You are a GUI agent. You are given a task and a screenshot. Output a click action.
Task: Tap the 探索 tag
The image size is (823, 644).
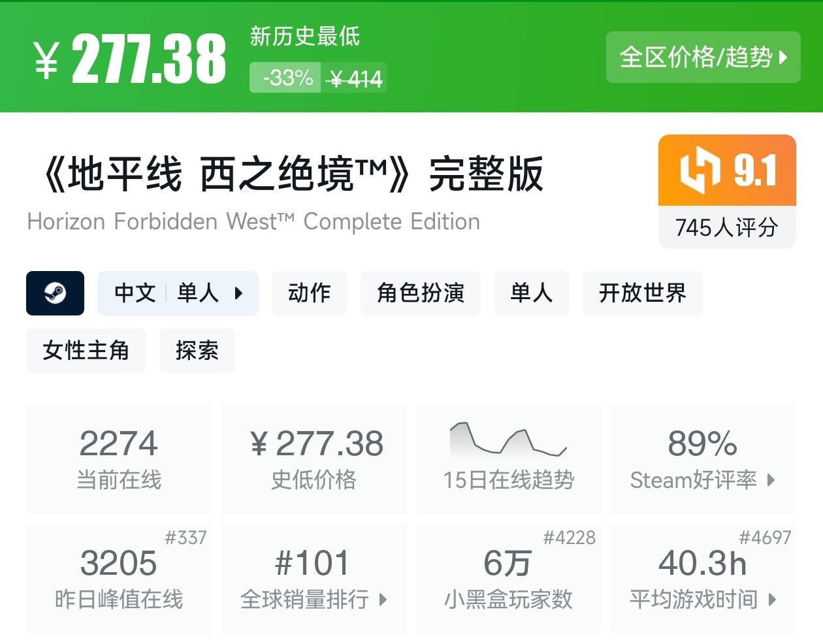(197, 351)
